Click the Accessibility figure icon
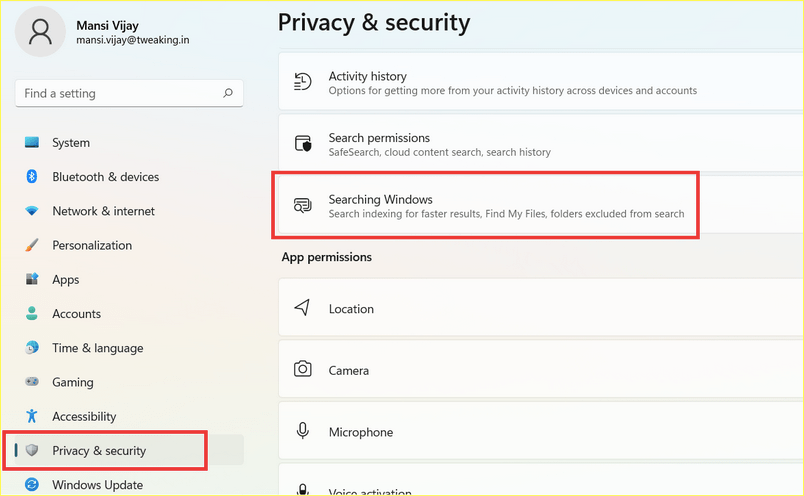Viewport: 804px width, 496px height. pos(32,416)
